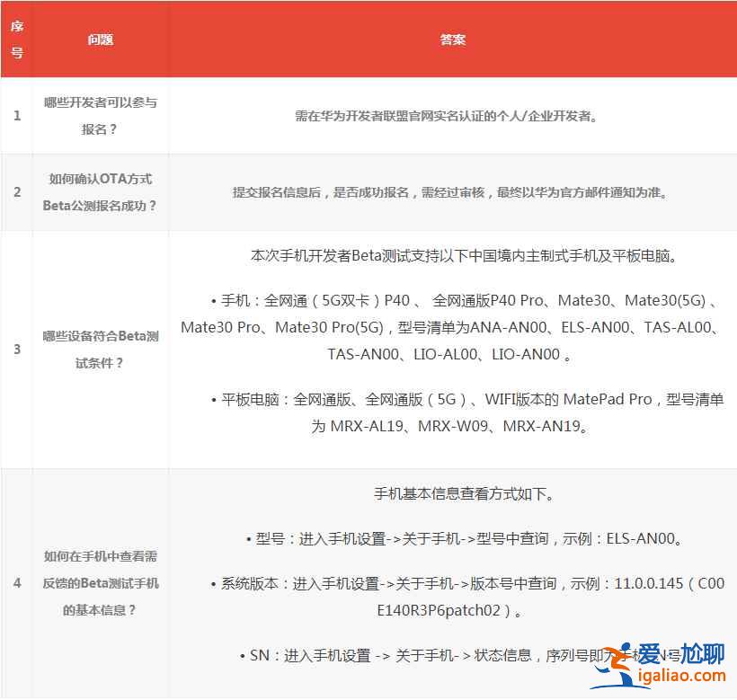
Task: Click text E140R3P6patch02
Action: [x=439, y=610]
